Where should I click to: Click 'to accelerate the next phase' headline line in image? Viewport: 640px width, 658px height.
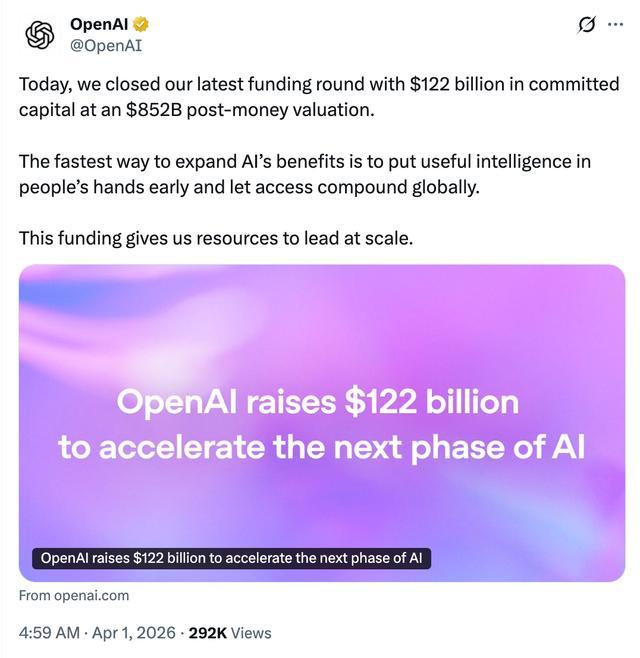pos(321,446)
